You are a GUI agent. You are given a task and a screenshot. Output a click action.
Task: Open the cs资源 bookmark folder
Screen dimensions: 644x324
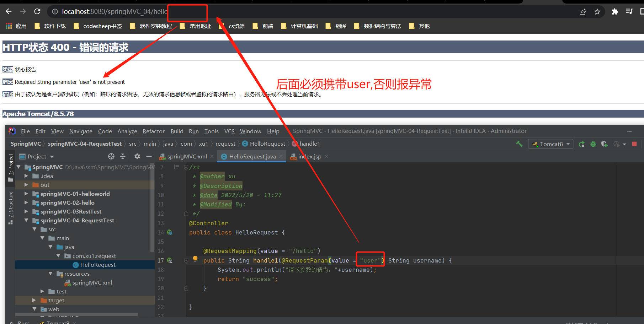pos(231,26)
